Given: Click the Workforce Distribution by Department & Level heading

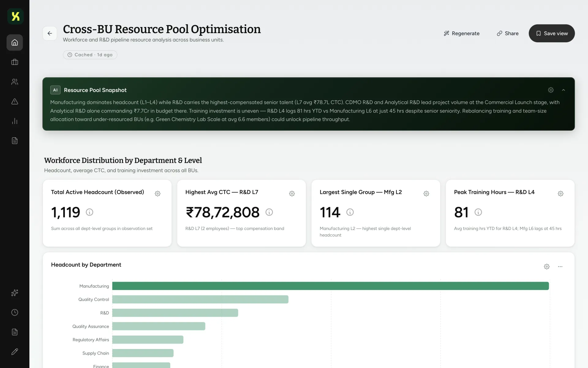Looking at the screenshot, I should pyautogui.click(x=123, y=160).
